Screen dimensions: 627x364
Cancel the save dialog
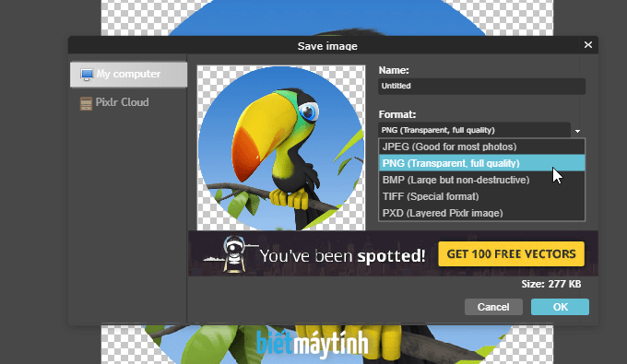pyautogui.click(x=493, y=307)
